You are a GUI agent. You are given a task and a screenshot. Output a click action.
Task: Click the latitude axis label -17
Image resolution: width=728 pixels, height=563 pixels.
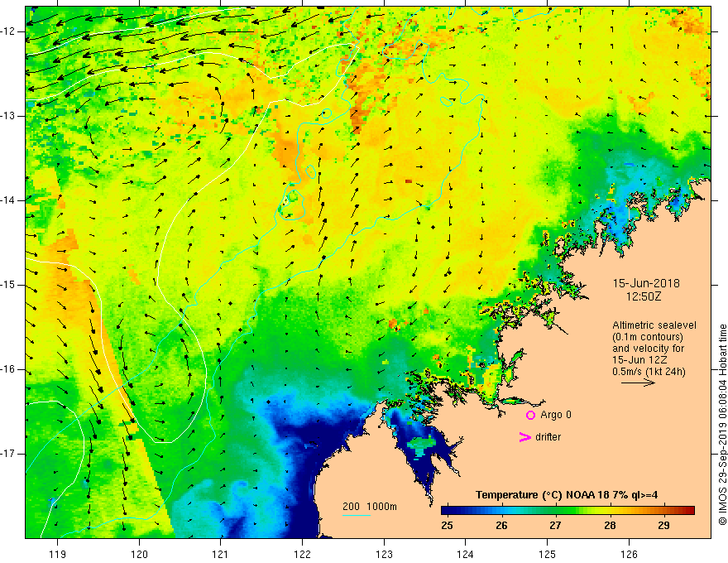coord(9,454)
